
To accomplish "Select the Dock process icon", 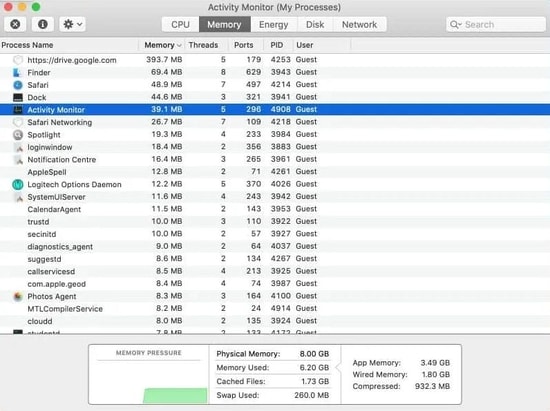I will 18,97.
